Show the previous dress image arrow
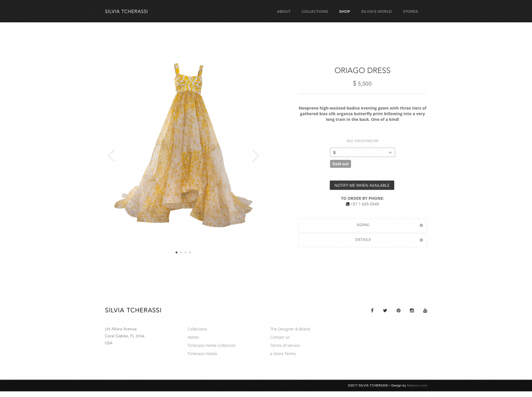 tap(111, 155)
